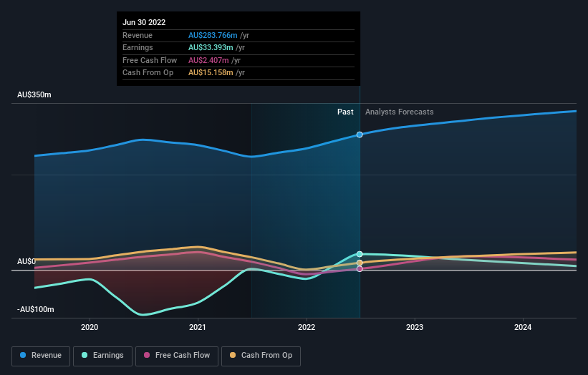Click the AU$2.407m free cash flow value
The image size is (588, 375).
tap(208, 60)
